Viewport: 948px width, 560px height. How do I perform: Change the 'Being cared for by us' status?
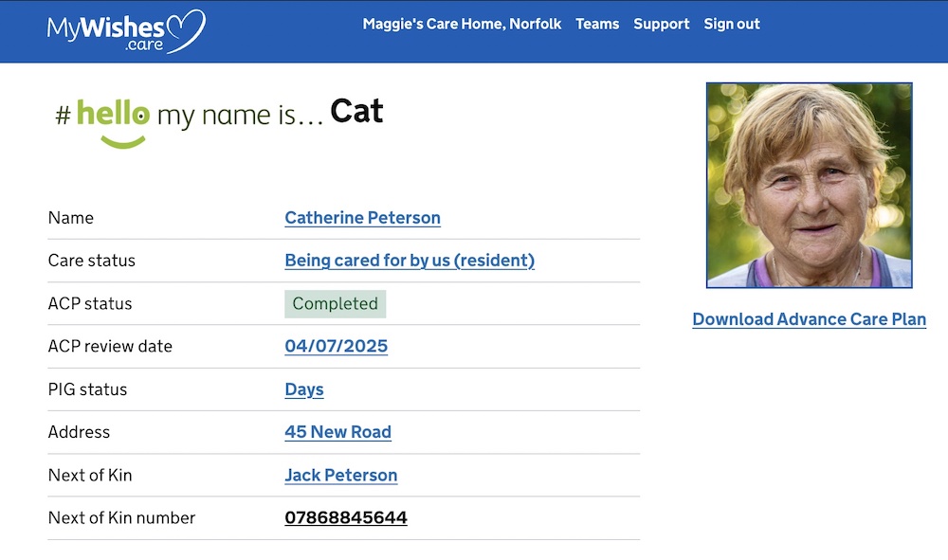tap(410, 261)
